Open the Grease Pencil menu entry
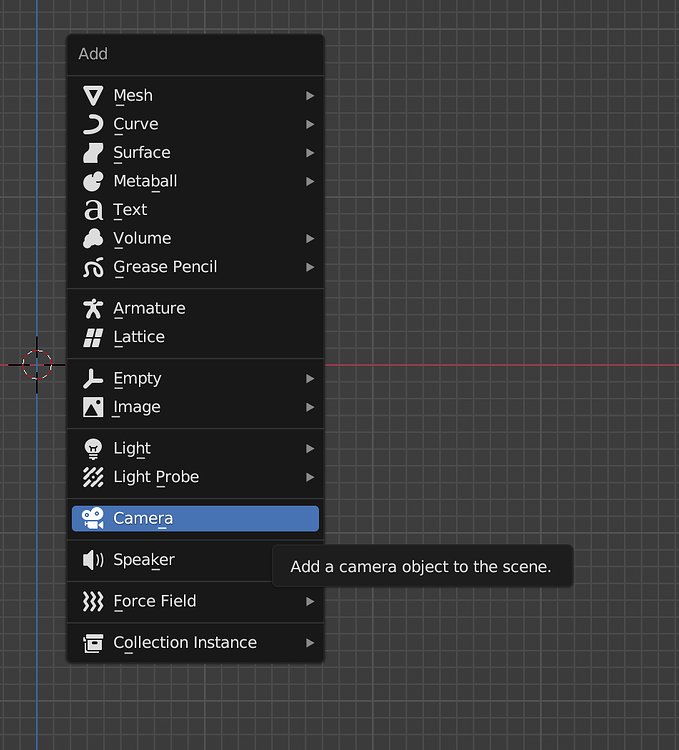 (195, 267)
